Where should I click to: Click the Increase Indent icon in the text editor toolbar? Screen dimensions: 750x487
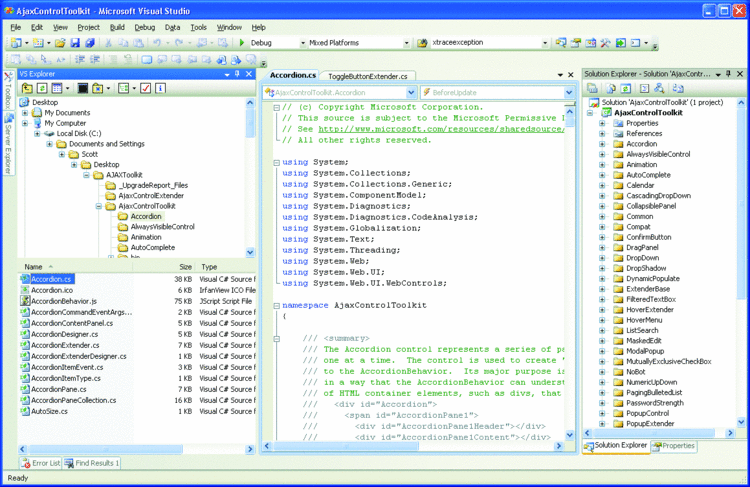pos(95,59)
